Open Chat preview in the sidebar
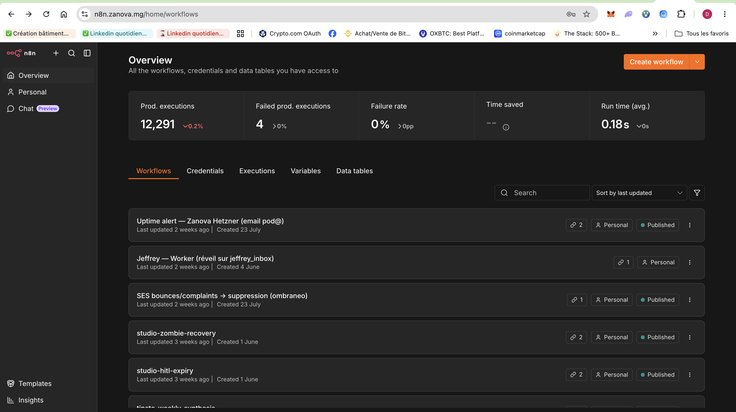Screen dimensions: 736x412 point(49,108)
